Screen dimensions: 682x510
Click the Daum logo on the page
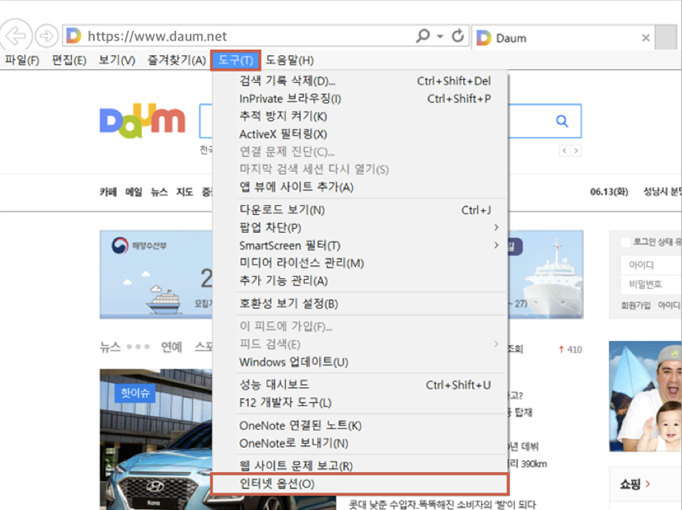pyautogui.click(x=142, y=120)
